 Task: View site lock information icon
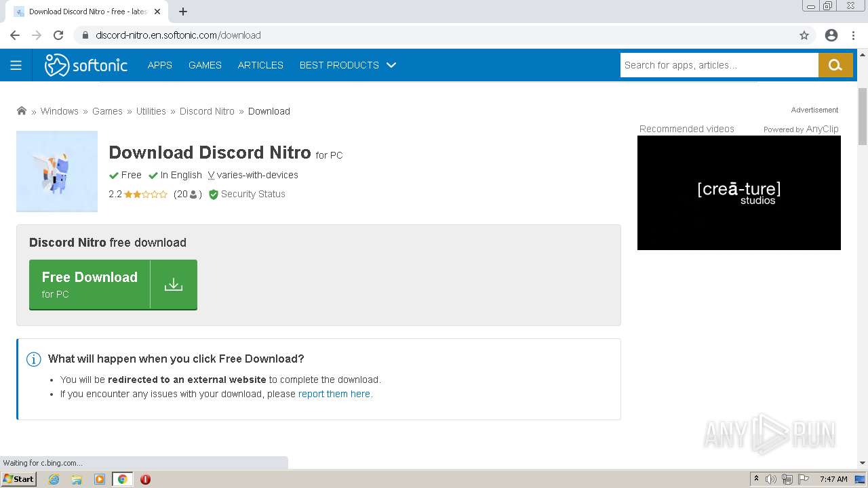(x=85, y=35)
